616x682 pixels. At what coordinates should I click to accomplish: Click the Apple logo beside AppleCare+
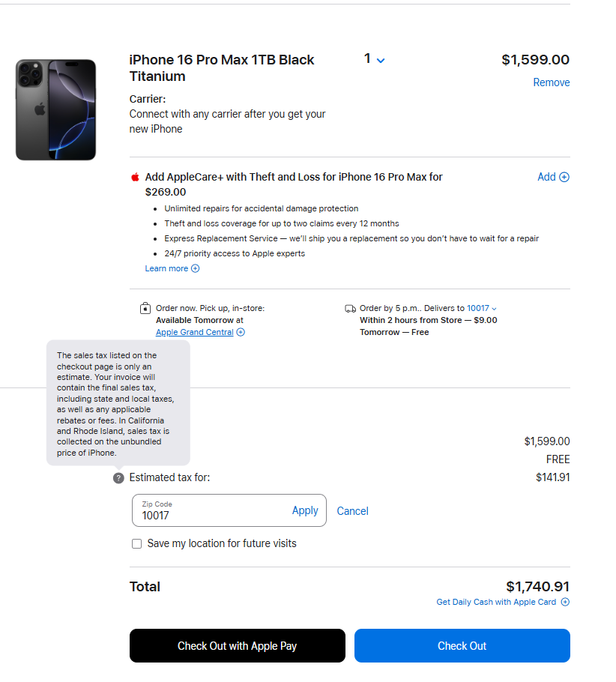pos(136,178)
